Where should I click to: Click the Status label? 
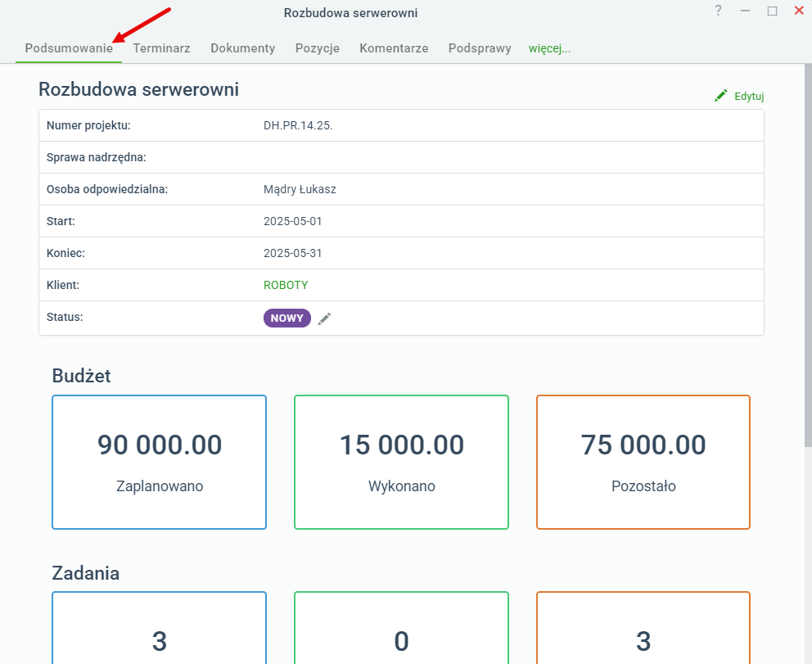65,317
